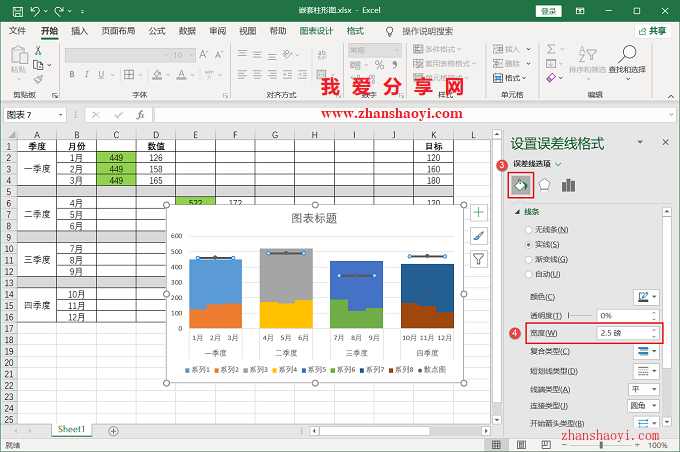Switch to Page Layout view icon
Image resolution: width=680 pixels, height=452 pixels.
(521, 445)
